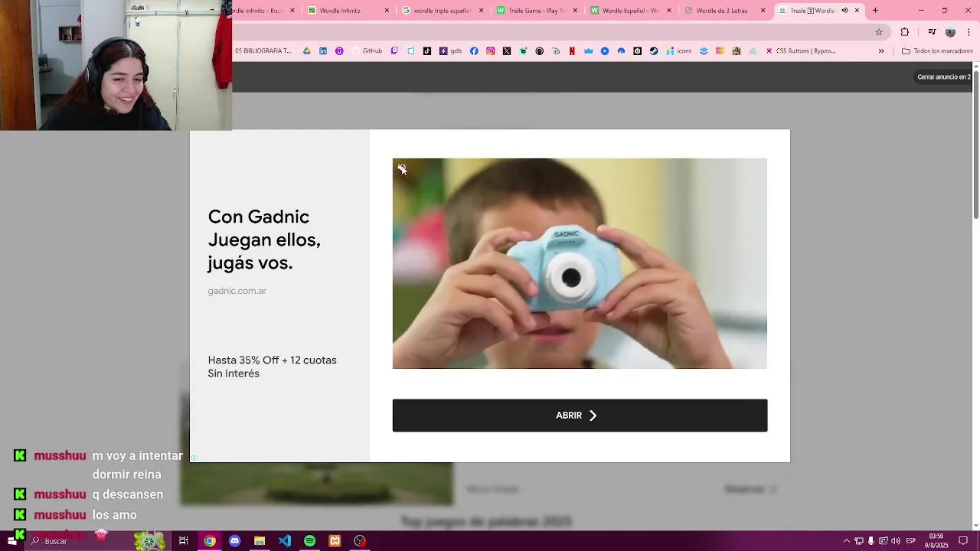Expand the hidden bookmarks chevron
980x551 pixels.
(881, 51)
